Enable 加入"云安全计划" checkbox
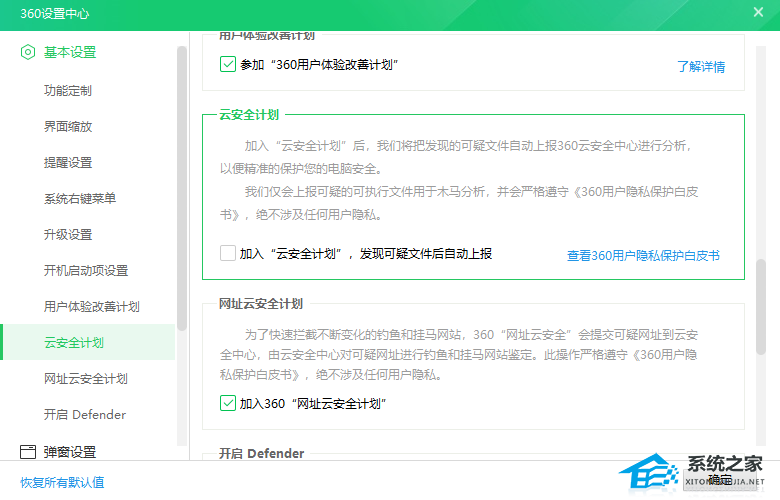 tap(228, 254)
